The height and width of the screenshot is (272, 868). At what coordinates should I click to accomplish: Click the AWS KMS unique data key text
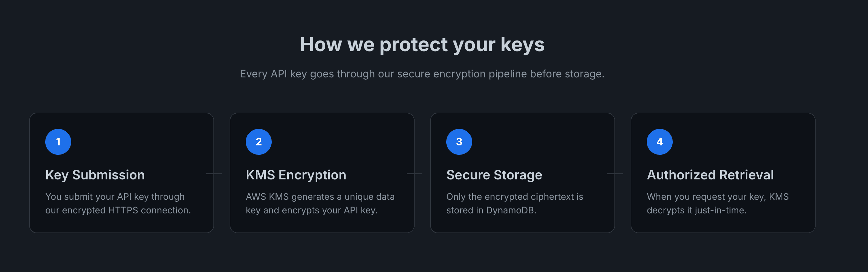320,203
